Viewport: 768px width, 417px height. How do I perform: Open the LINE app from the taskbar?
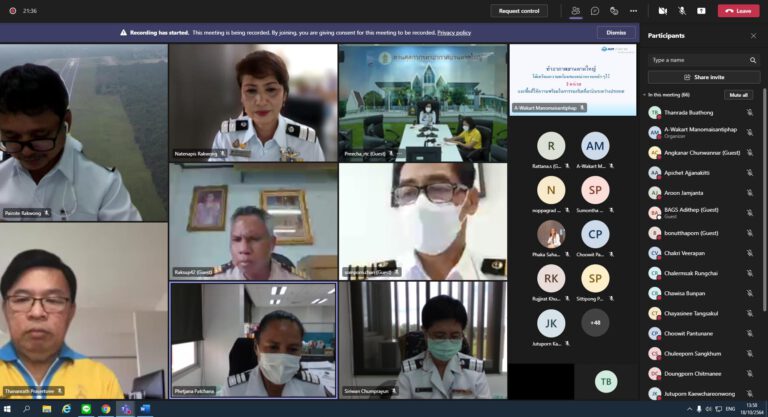tap(86, 409)
